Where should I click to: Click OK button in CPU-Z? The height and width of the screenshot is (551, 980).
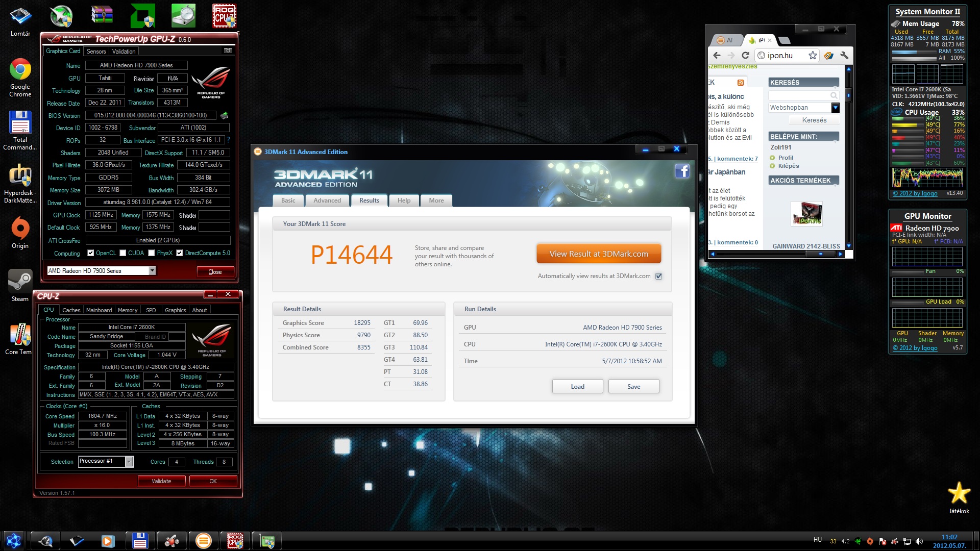[x=213, y=481]
